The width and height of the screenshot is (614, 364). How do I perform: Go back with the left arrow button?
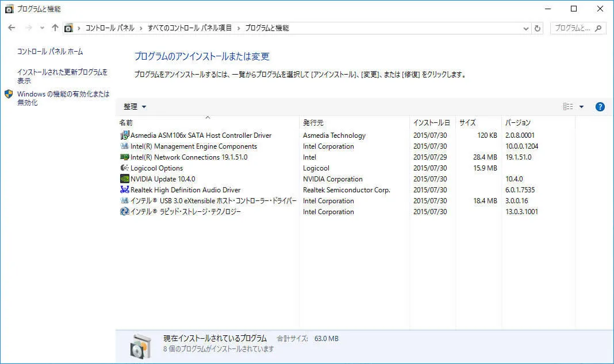pos(11,28)
